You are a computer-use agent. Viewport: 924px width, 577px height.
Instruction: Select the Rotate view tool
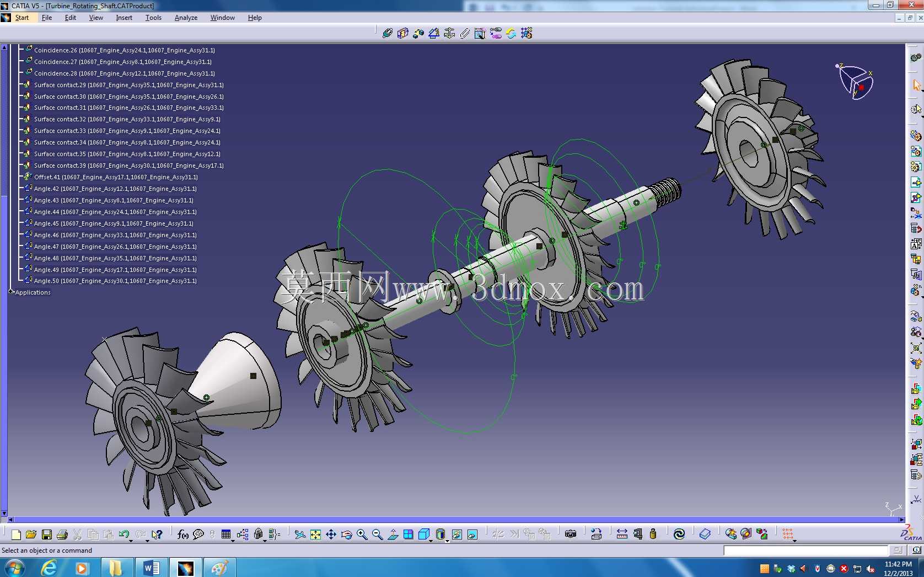(346, 534)
